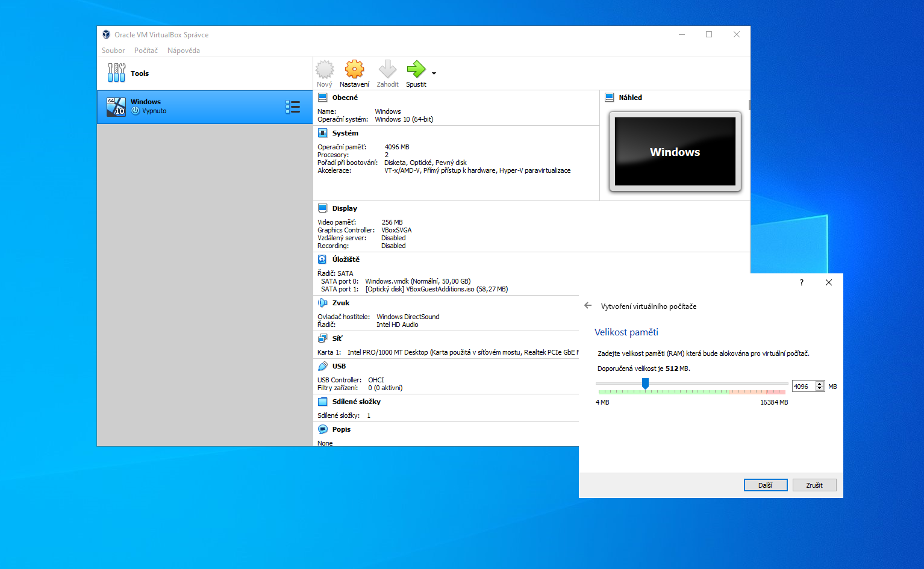Click the Windows DirectSound host driver text
The width and height of the screenshot is (924, 569).
(x=408, y=317)
